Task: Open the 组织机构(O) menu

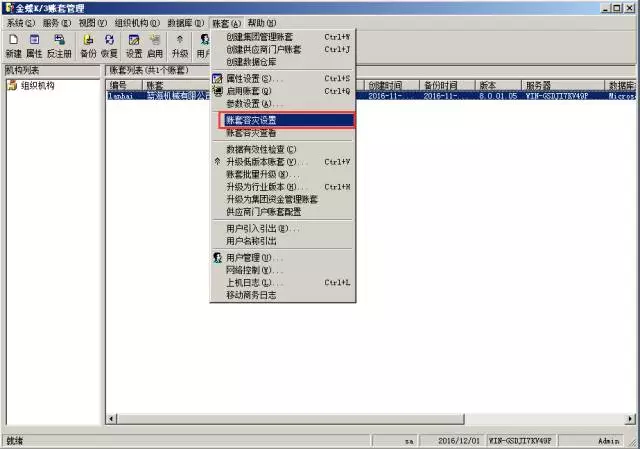Action: (x=137, y=23)
